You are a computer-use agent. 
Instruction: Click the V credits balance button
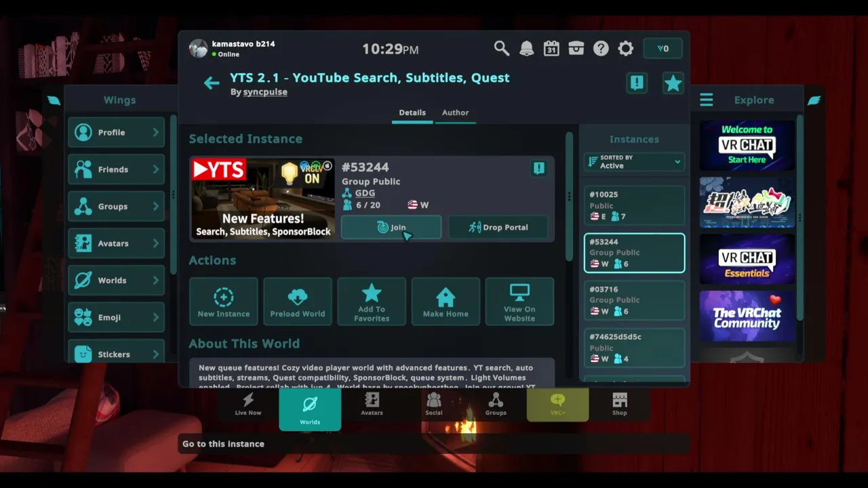coord(663,48)
